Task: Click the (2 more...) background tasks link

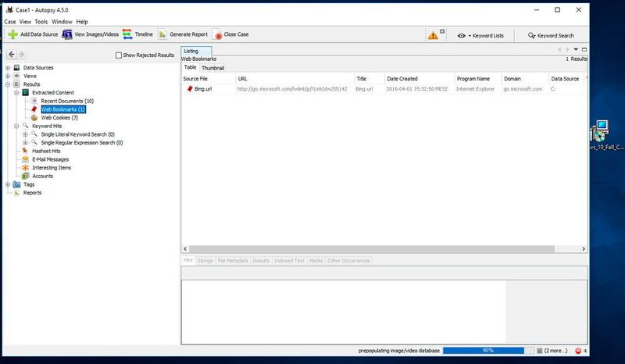Action: [x=558, y=351]
